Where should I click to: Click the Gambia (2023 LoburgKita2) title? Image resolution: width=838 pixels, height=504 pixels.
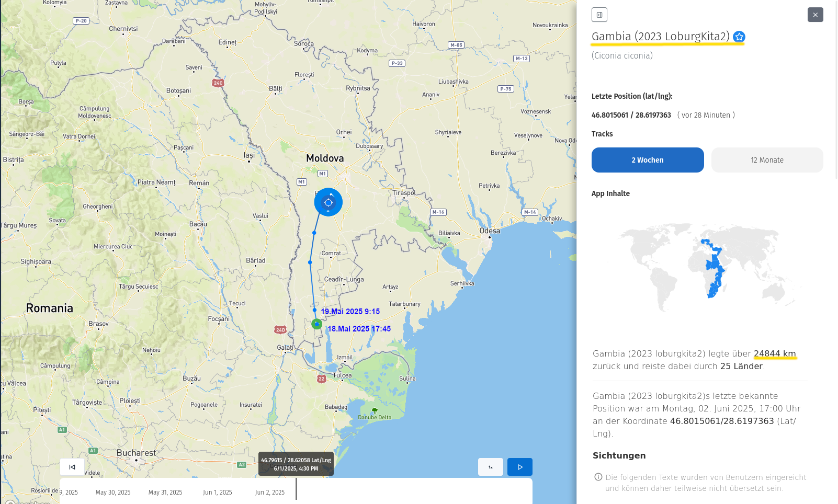click(x=660, y=37)
